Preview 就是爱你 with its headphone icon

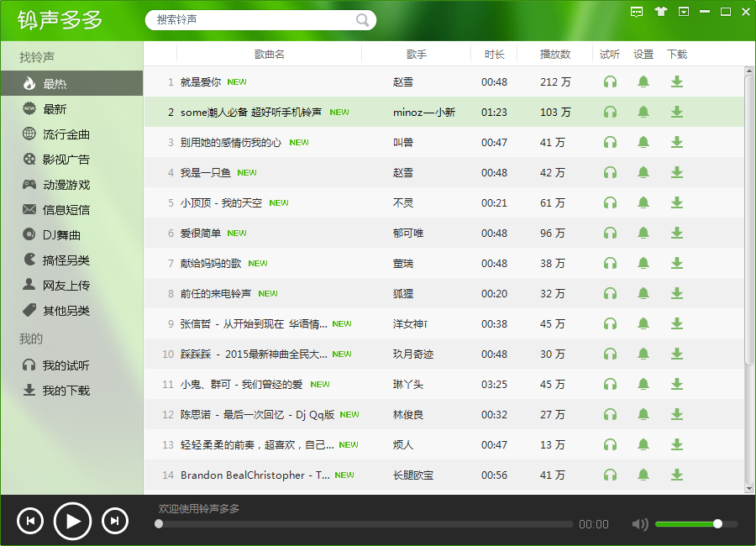click(x=610, y=81)
